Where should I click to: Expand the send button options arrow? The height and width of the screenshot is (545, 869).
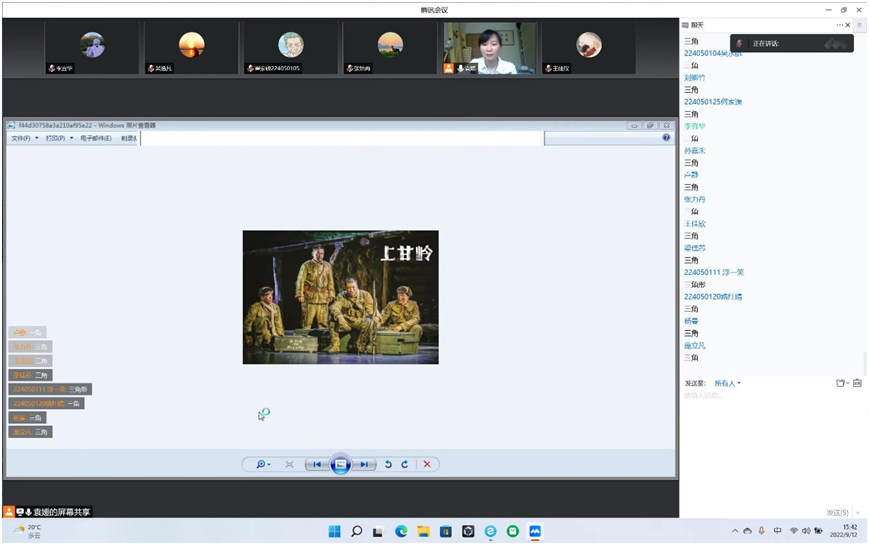coord(858,512)
